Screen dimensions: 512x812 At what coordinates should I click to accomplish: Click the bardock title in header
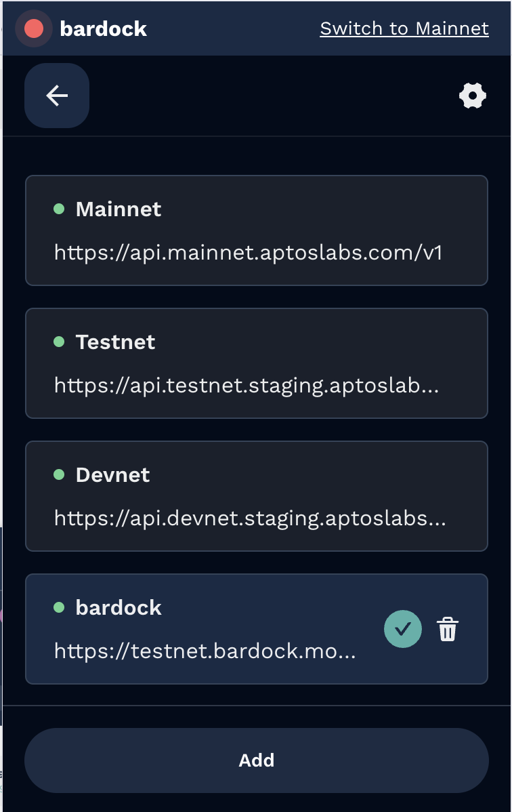click(x=103, y=28)
